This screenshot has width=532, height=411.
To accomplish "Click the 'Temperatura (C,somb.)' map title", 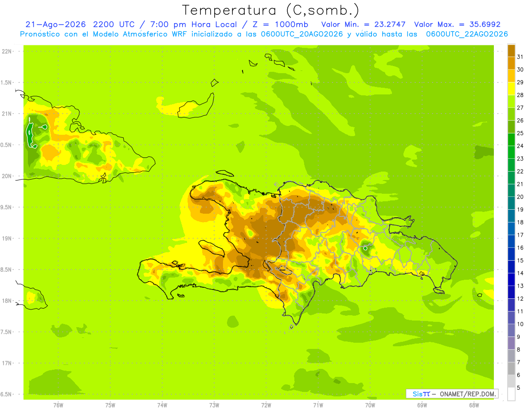I will 271,10.
